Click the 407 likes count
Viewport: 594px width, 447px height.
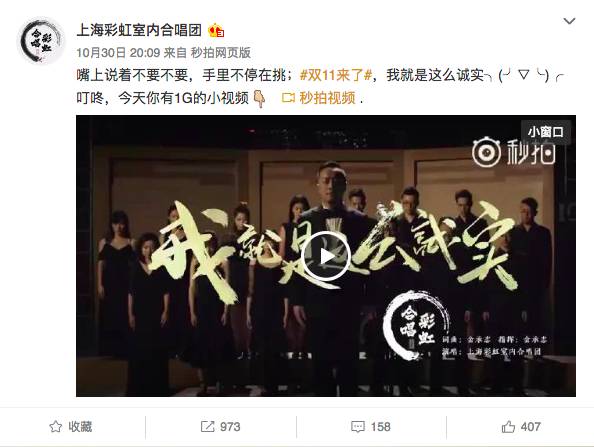tap(530, 427)
